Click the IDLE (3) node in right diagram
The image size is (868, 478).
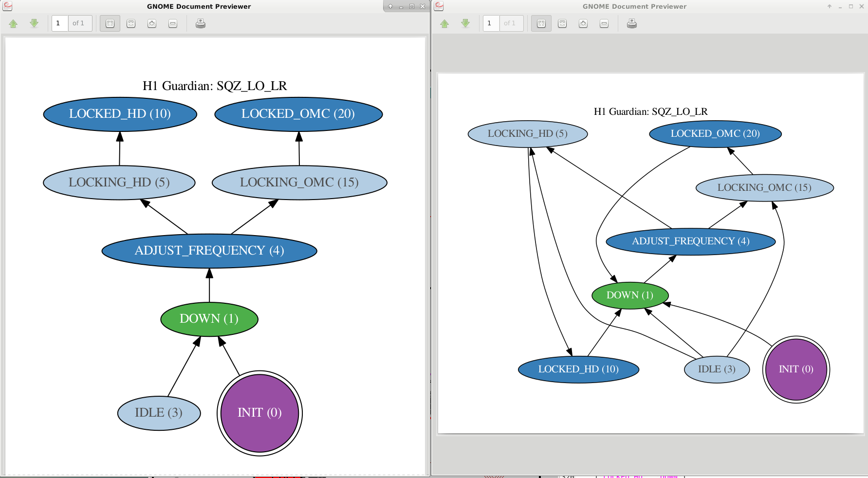click(x=717, y=369)
